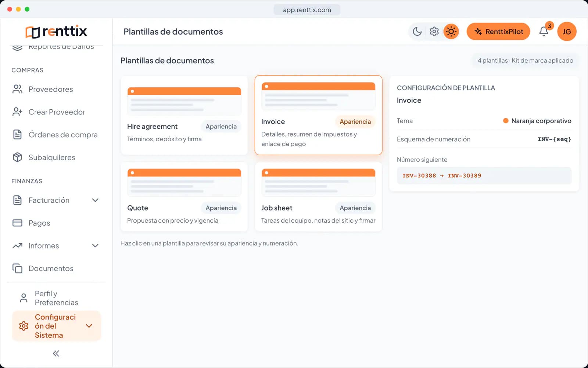The height and width of the screenshot is (368, 588).
Task: Open Crear Proveedor page
Action: pos(56,112)
